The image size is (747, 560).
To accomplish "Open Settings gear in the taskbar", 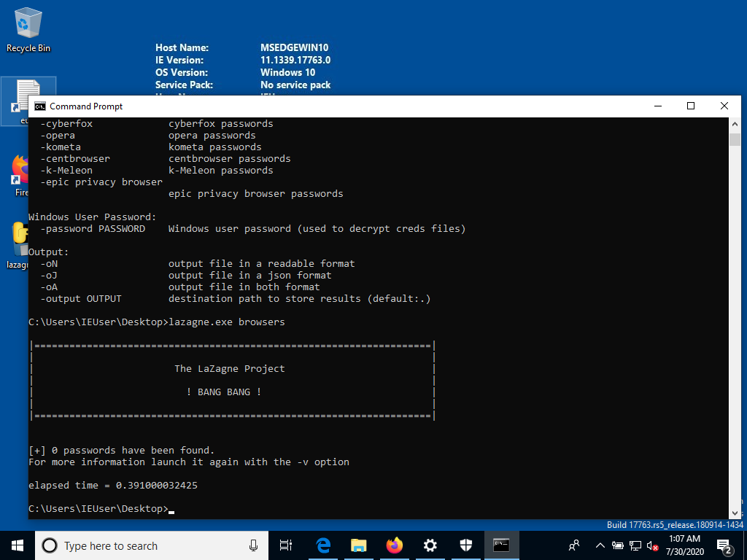I will tap(430, 545).
